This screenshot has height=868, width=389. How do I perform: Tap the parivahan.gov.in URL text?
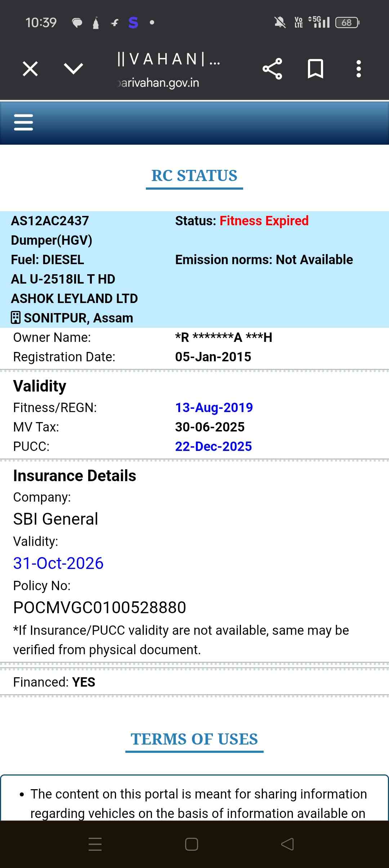click(158, 83)
